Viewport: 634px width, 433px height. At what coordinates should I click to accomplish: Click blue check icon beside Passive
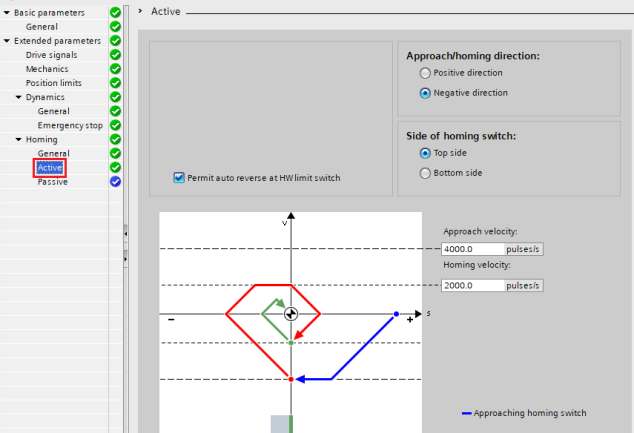click(115, 182)
